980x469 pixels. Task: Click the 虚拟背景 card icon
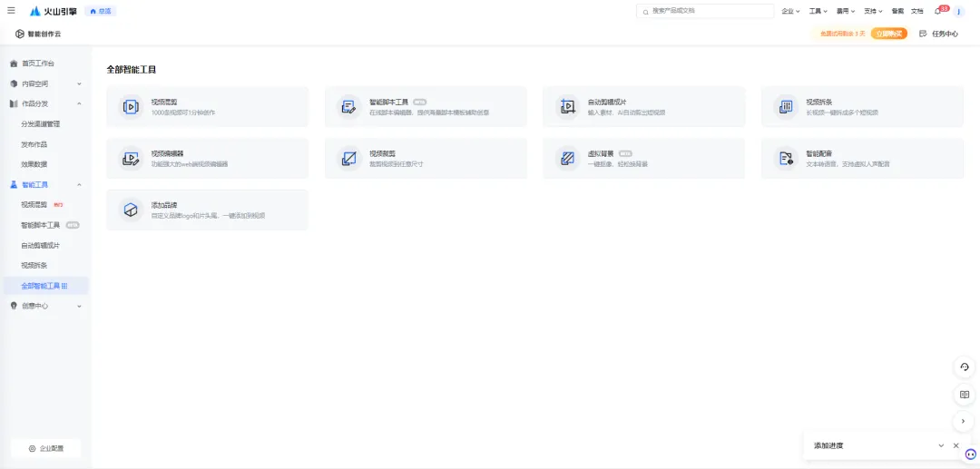(567, 159)
